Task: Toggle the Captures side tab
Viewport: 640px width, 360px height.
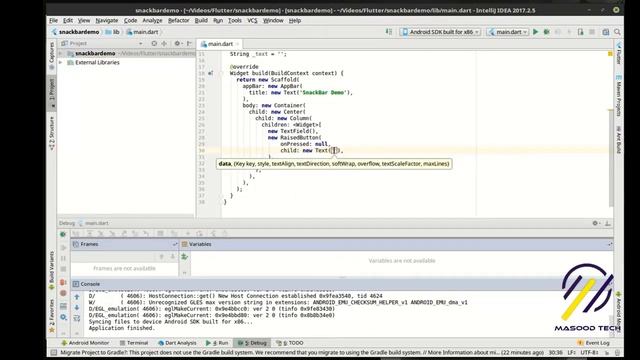Action: point(52,55)
